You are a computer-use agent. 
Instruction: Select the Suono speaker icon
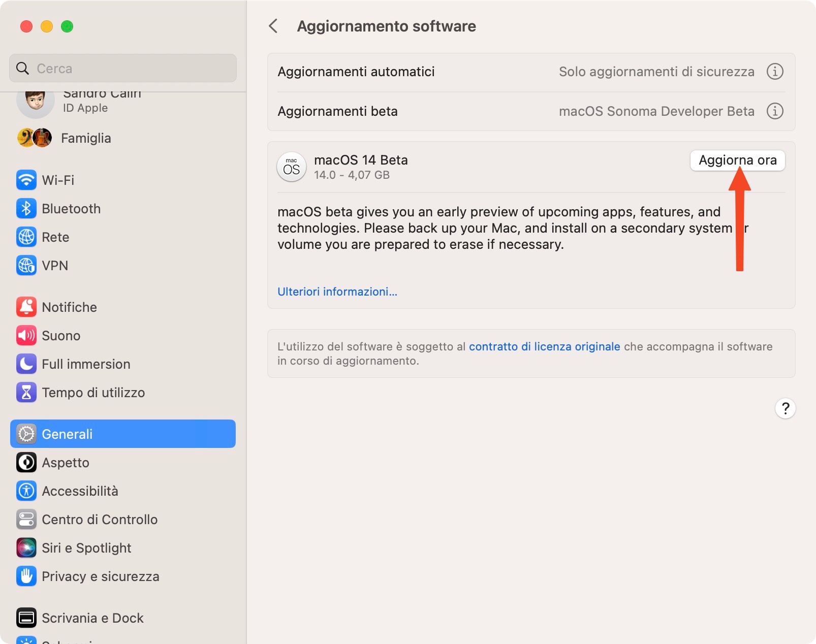pos(26,335)
